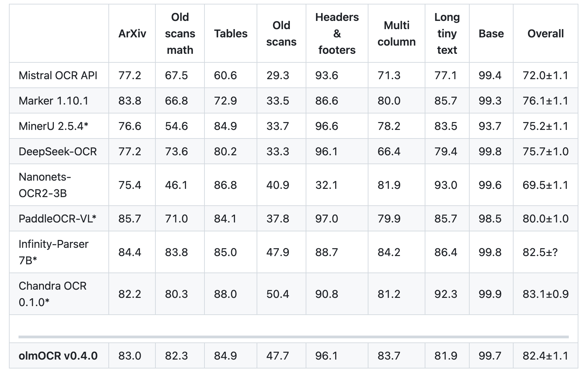
Task: Click the 82.4±1.1 overall score cell
Action: tap(545, 356)
